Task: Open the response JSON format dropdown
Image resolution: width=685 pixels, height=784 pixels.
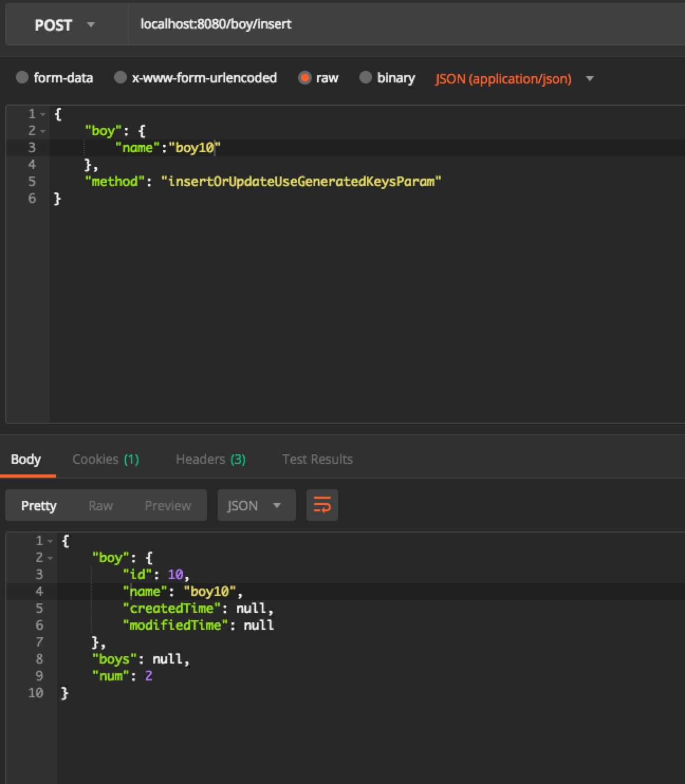Action: [256, 506]
